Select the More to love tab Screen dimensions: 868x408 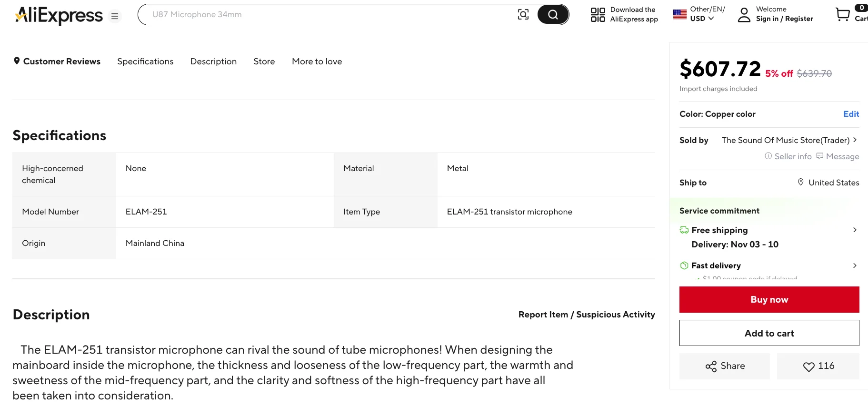click(317, 61)
